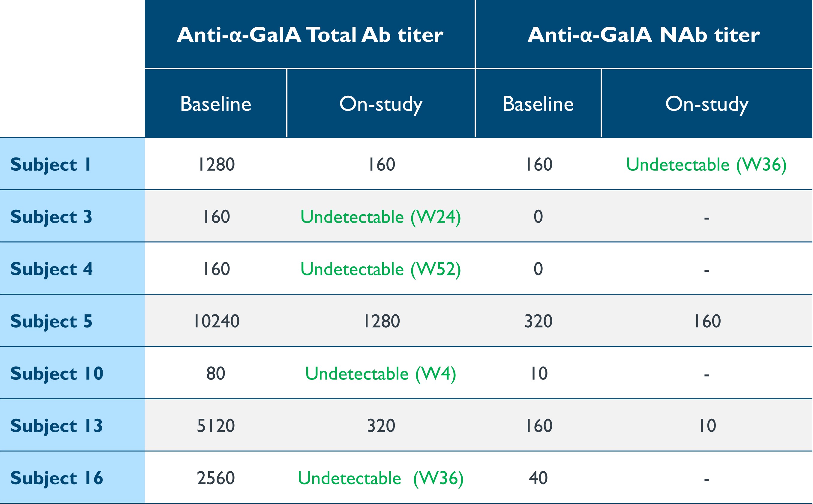This screenshot has height=504, width=813.
Task: Click the 5120 baseline value
Action: [x=216, y=426]
